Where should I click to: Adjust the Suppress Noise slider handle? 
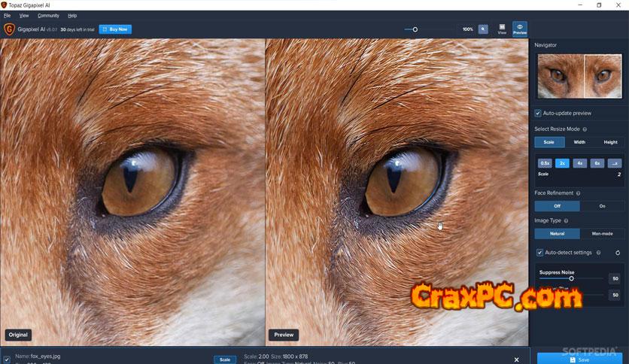571,278
